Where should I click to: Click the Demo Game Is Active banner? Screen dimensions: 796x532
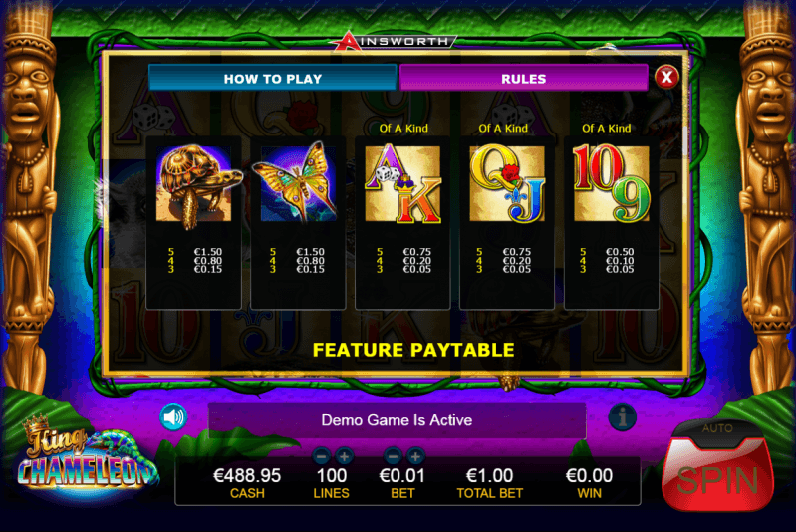397,420
